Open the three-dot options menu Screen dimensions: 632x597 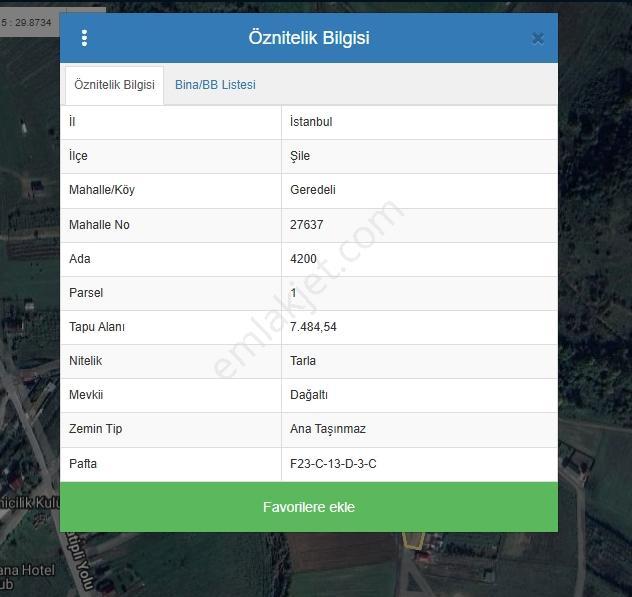84,38
